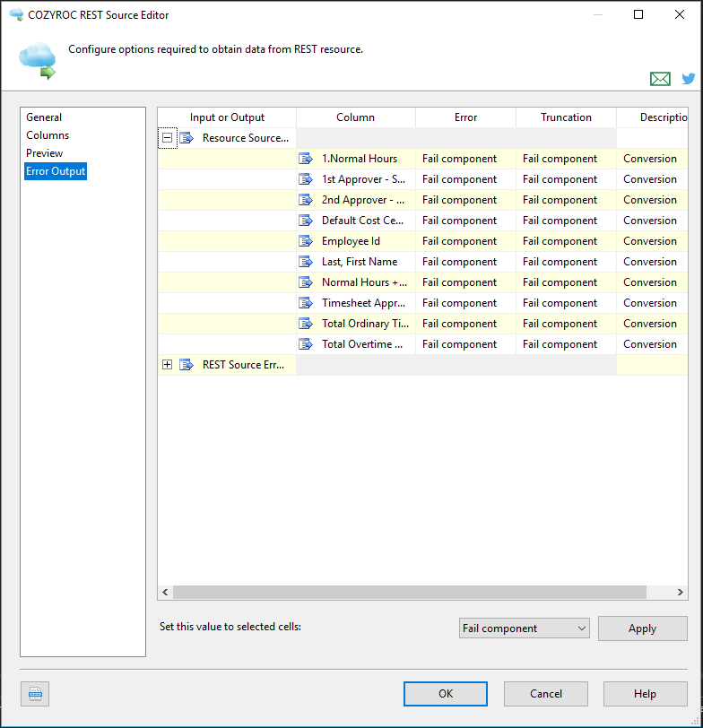This screenshot has width=703, height=728.
Task: Click the icon next to 1.Normal Hours
Action: (x=306, y=159)
